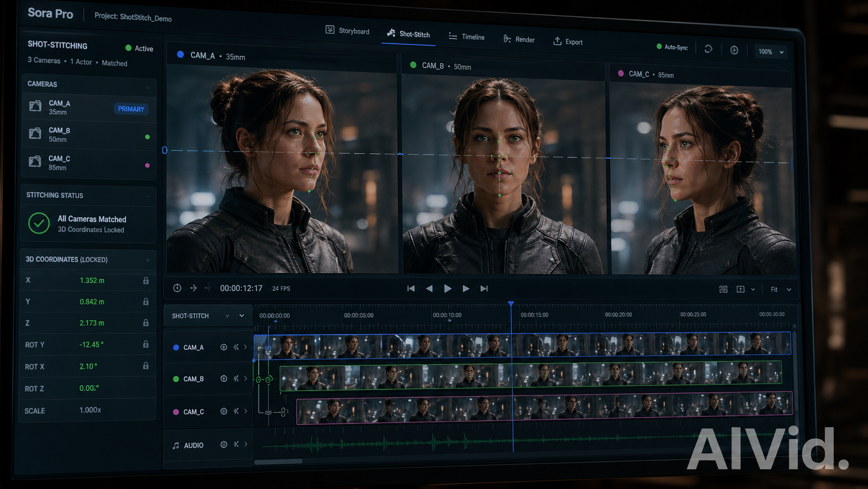Open the Shot-Stitch tab

[x=408, y=34]
